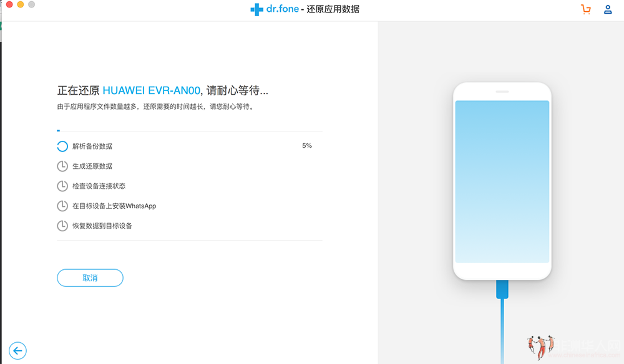Click the clock icon beside 生成还原数据
Screen dimensions: 624x364
click(62, 166)
